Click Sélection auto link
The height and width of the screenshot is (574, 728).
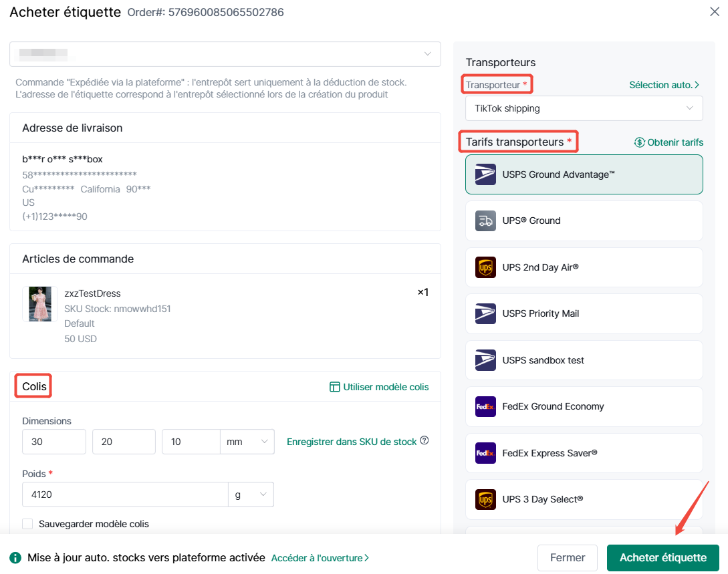click(x=664, y=85)
